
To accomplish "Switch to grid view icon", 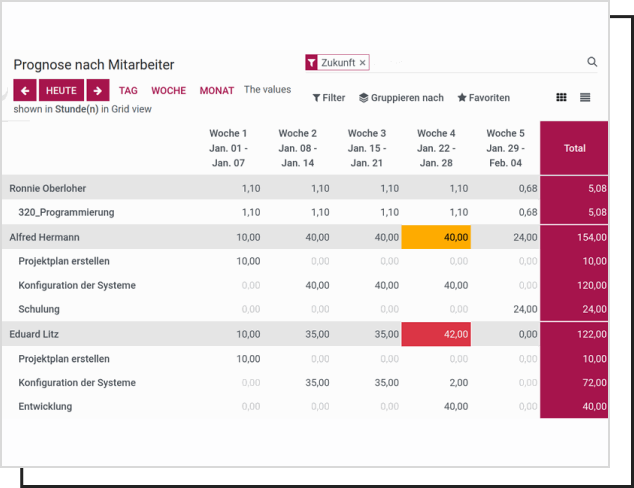I will [x=561, y=97].
